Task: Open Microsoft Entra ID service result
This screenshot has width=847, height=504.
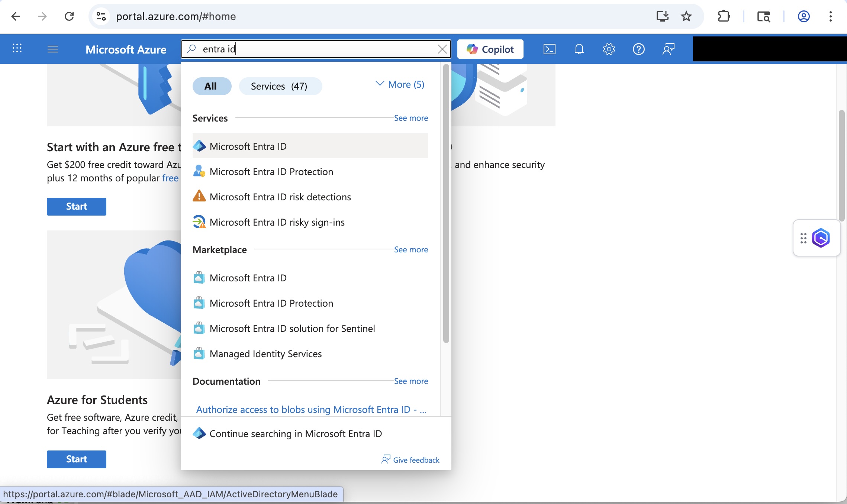Action: 310,146
